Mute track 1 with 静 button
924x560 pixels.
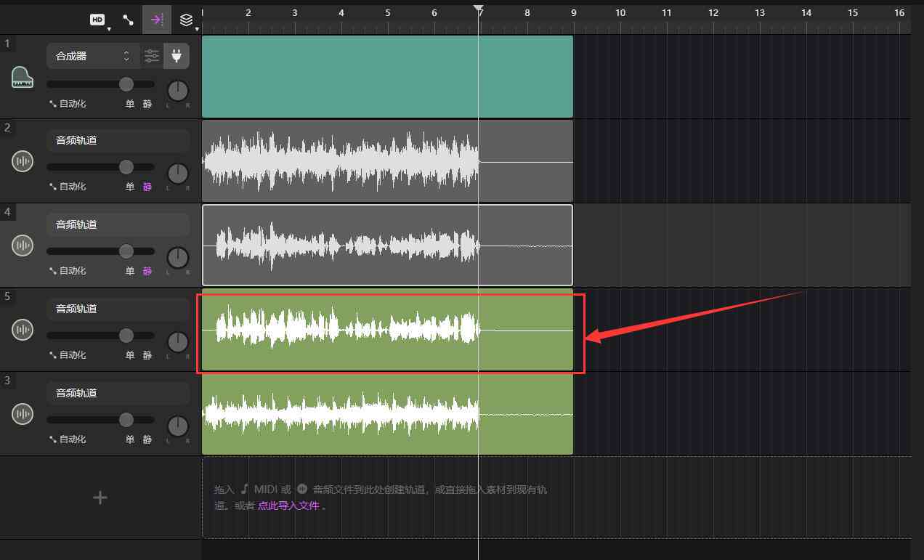(x=147, y=104)
